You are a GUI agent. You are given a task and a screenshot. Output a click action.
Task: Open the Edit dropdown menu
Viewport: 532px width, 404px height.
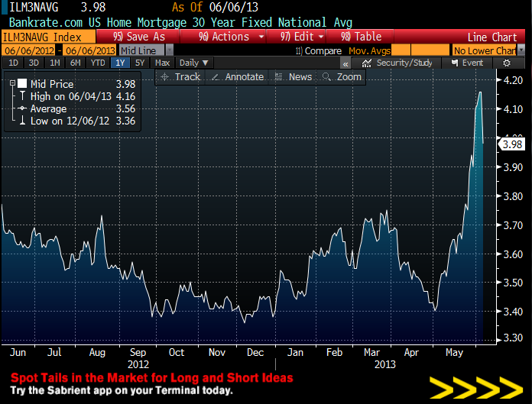click(x=321, y=36)
